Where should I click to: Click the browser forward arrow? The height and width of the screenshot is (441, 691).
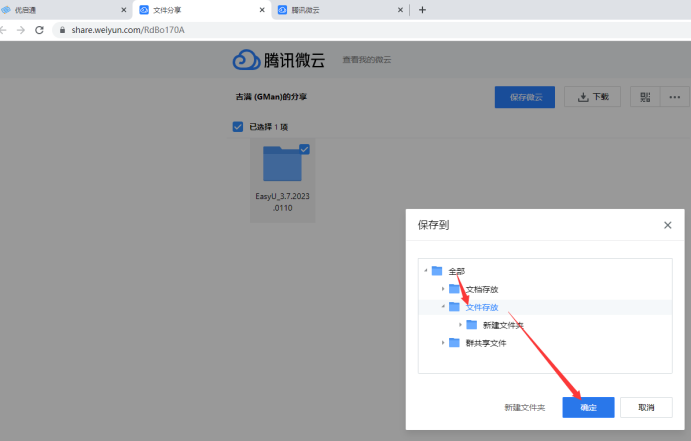coord(18,30)
